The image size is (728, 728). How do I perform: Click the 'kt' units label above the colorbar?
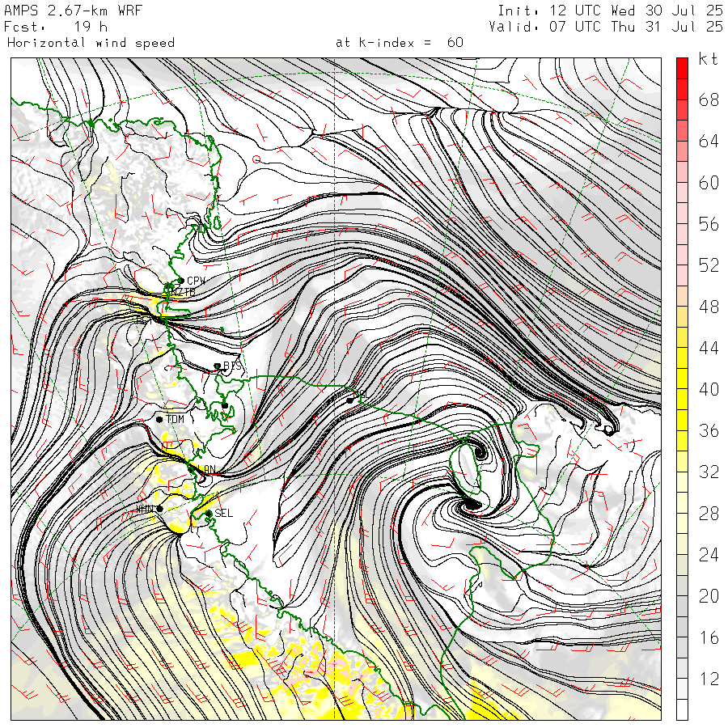coord(708,59)
